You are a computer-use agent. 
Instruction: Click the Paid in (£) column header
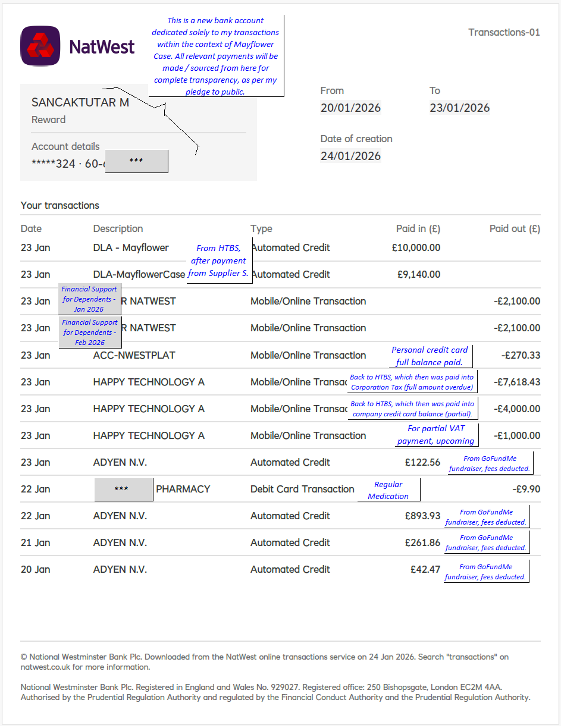point(418,228)
